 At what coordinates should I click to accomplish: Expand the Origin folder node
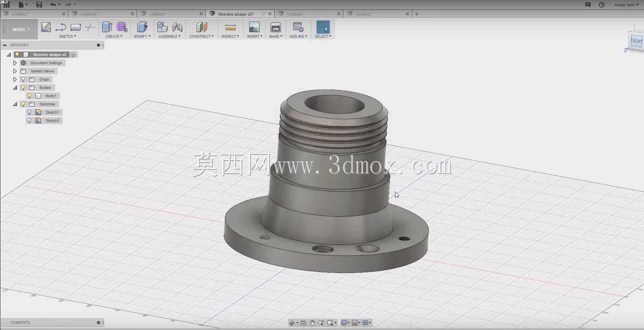click(x=15, y=79)
